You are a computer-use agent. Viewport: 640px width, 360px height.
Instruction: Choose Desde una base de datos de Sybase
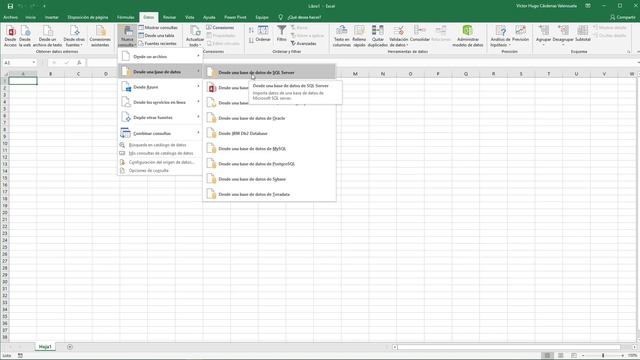coord(269,179)
